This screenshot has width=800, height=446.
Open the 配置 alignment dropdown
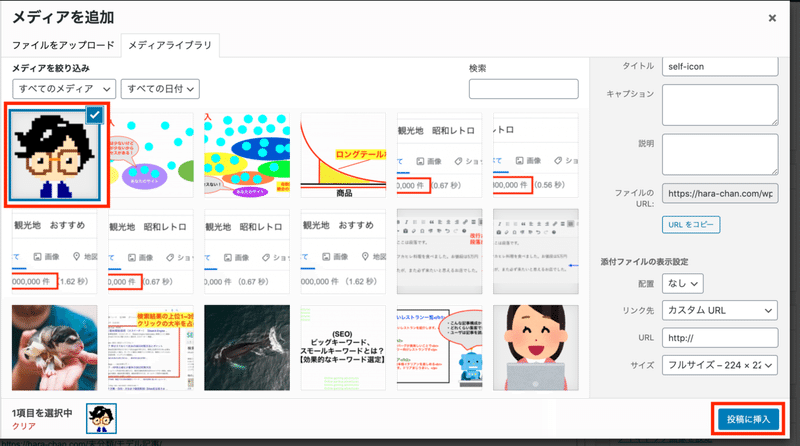pos(683,284)
